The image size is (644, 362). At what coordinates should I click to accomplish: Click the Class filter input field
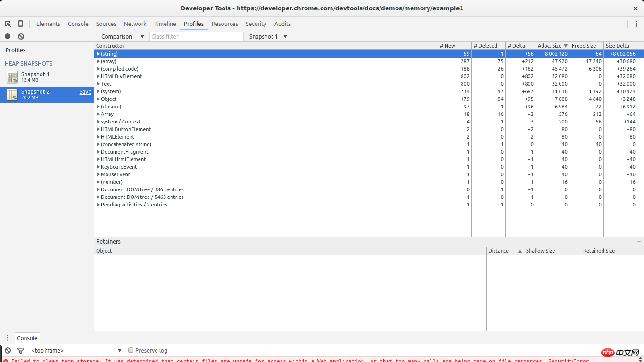pyautogui.click(x=196, y=36)
